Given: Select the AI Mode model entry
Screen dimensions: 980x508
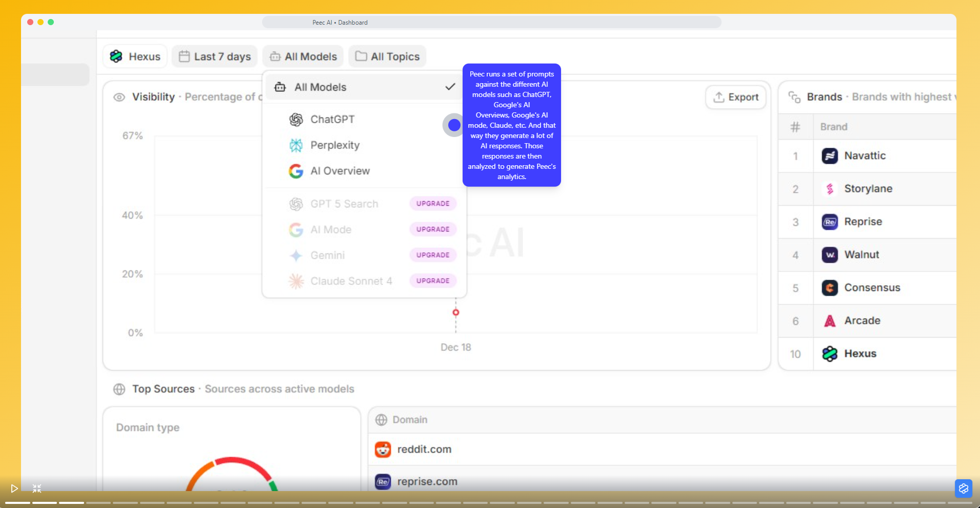Looking at the screenshot, I should click(331, 229).
